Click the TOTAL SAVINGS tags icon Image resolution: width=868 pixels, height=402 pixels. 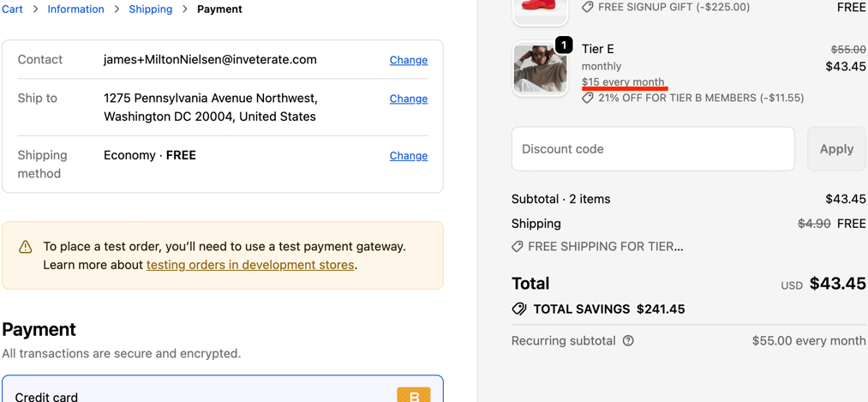pos(519,309)
